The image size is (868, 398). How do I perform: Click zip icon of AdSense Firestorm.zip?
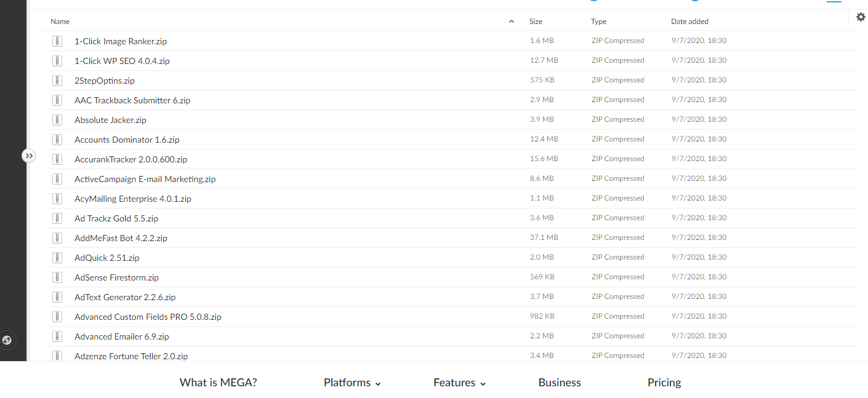tap(57, 277)
